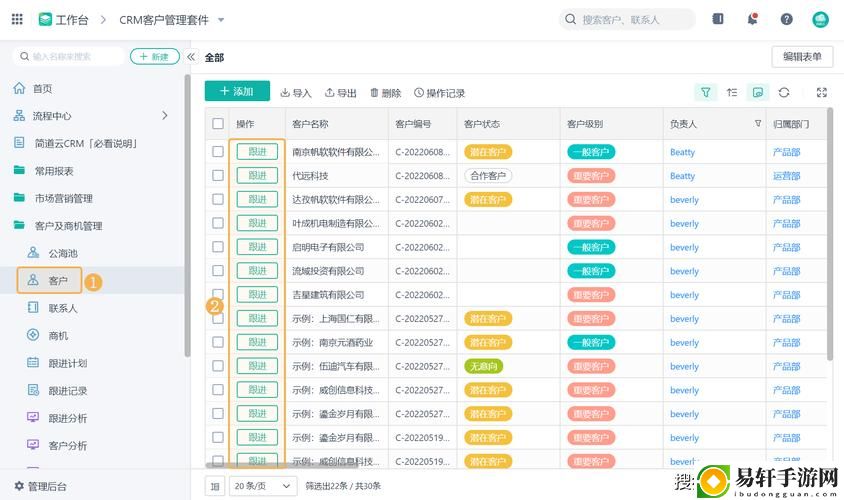
Task: Toggle the filter funnel icon
Action: click(x=705, y=93)
